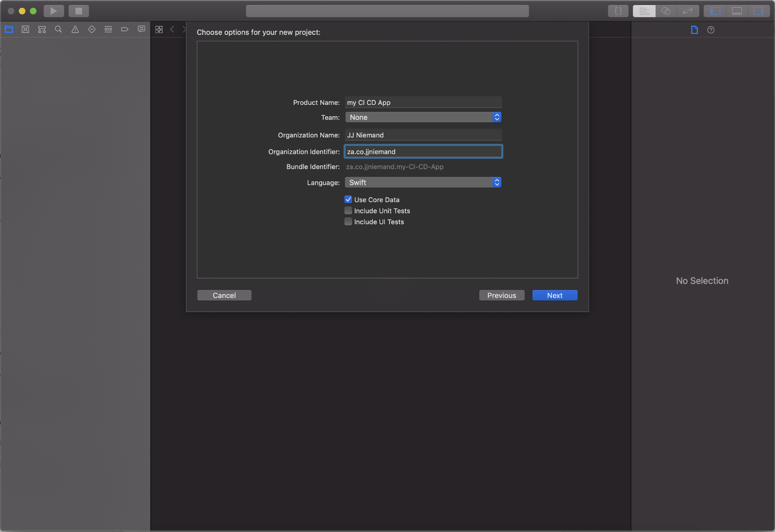Show the Issue navigator warning icon

[75, 29]
